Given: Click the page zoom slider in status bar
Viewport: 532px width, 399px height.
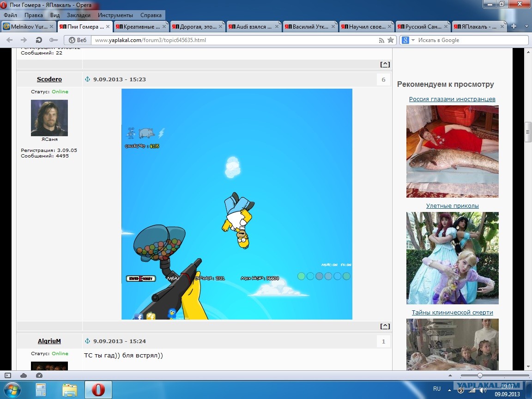Looking at the screenshot, I should click(480, 375).
